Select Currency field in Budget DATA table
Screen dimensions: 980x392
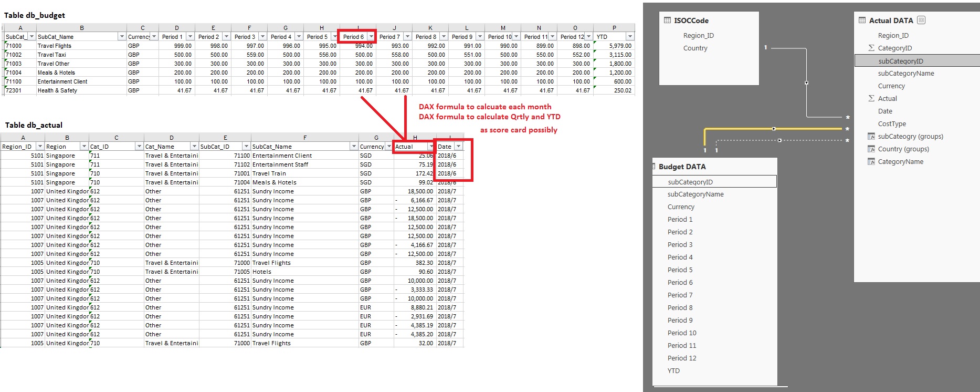pyautogui.click(x=681, y=207)
